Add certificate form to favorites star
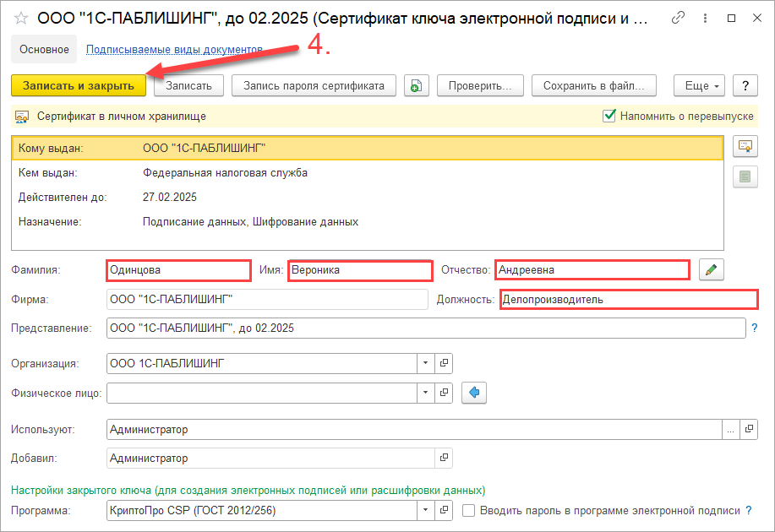 point(21,19)
